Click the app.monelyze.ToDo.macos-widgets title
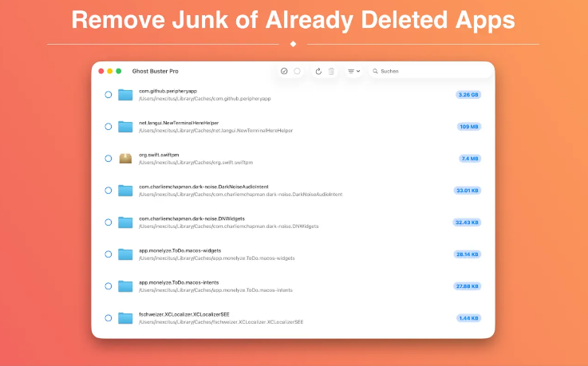Image resolution: width=588 pixels, height=366 pixels. click(x=180, y=250)
